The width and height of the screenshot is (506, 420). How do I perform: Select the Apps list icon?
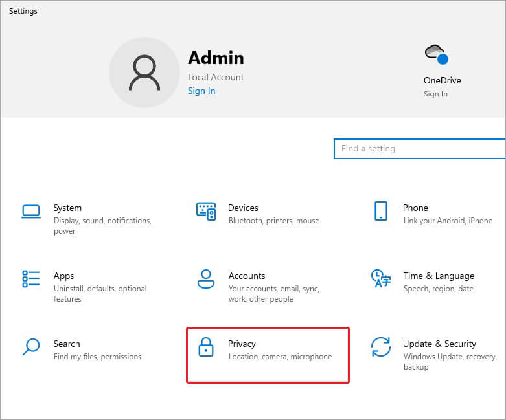[31, 279]
